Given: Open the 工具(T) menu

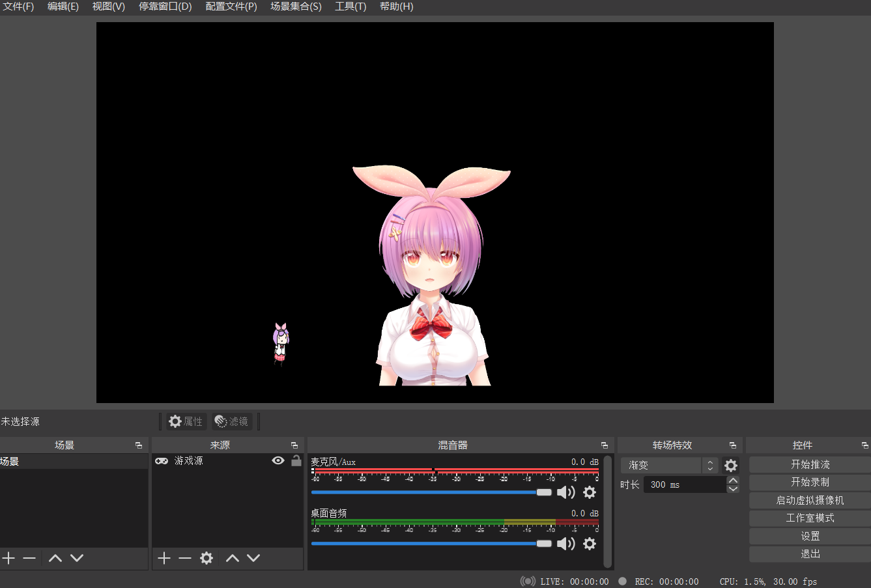Looking at the screenshot, I should (350, 7).
